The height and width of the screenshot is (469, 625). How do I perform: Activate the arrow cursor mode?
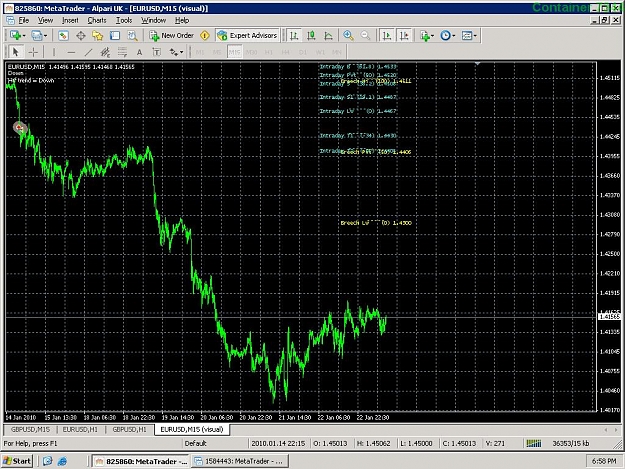(x=16, y=52)
